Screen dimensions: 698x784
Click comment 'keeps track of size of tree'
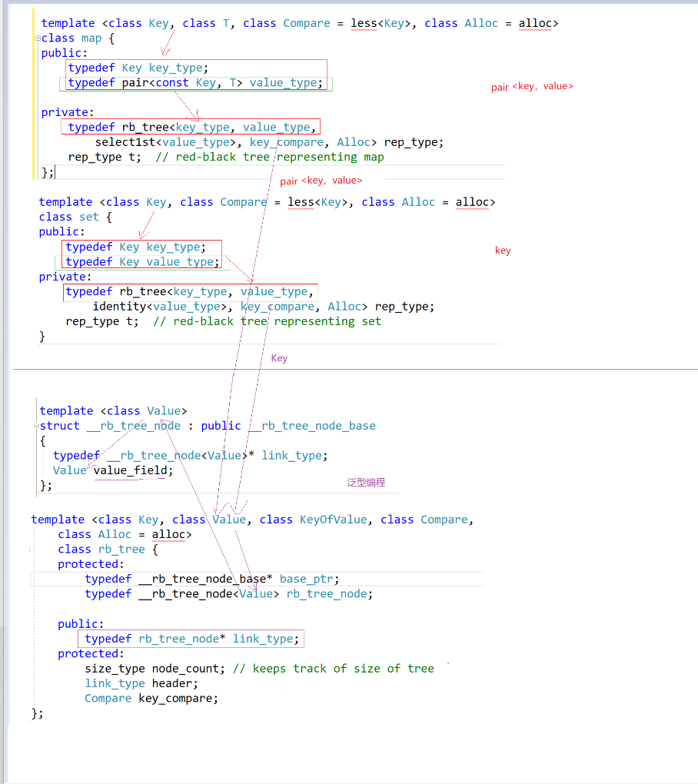pos(344,669)
